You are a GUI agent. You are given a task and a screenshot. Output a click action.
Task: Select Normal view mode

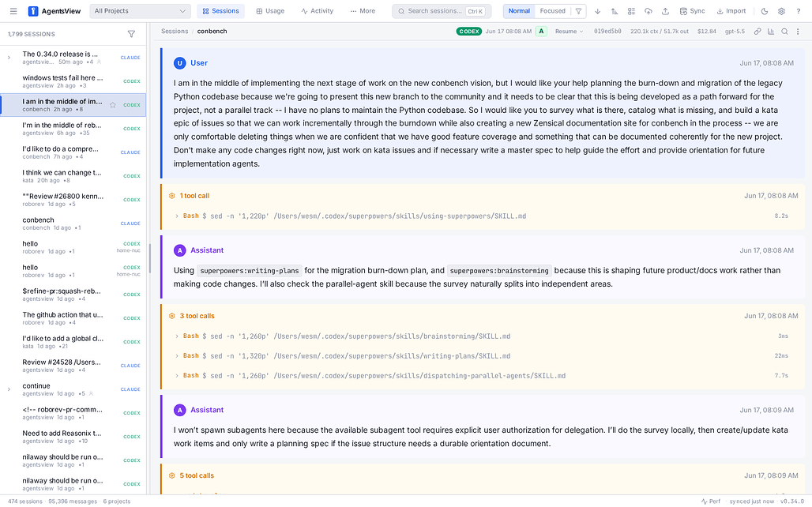coord(519,11)
